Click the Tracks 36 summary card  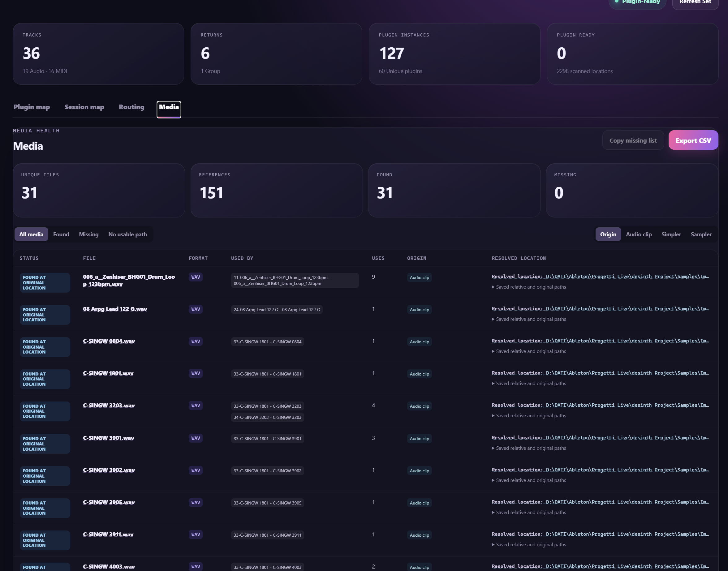tap(98, 54)
